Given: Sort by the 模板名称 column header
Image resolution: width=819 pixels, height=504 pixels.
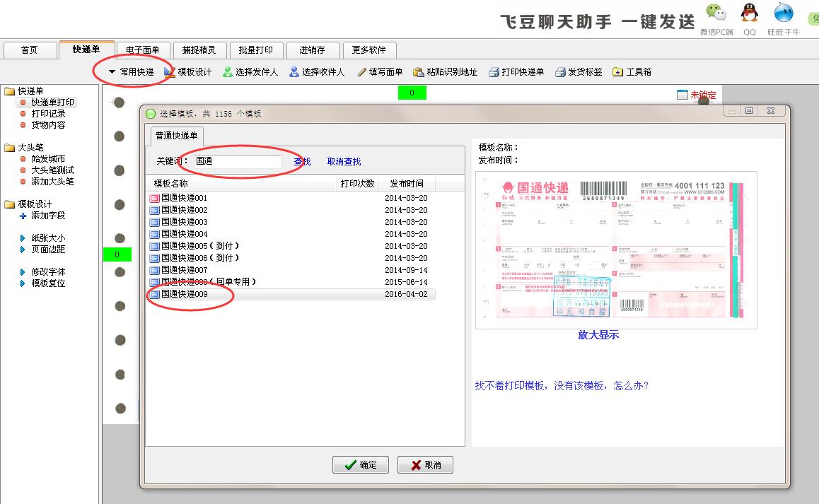Looking at the screenshot, I should 241,184.
